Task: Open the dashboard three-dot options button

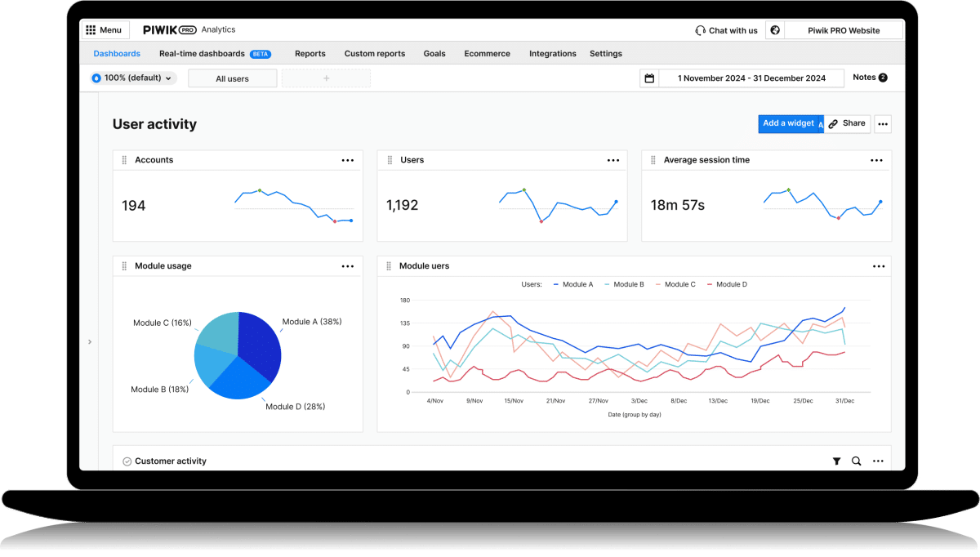Action: 882,124
